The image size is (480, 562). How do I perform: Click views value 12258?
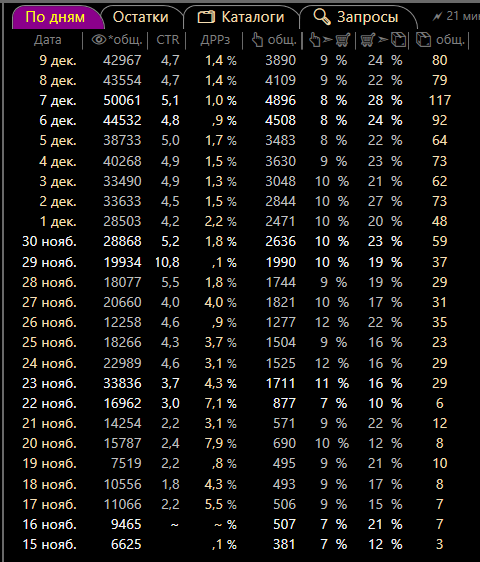coord(122,323)
